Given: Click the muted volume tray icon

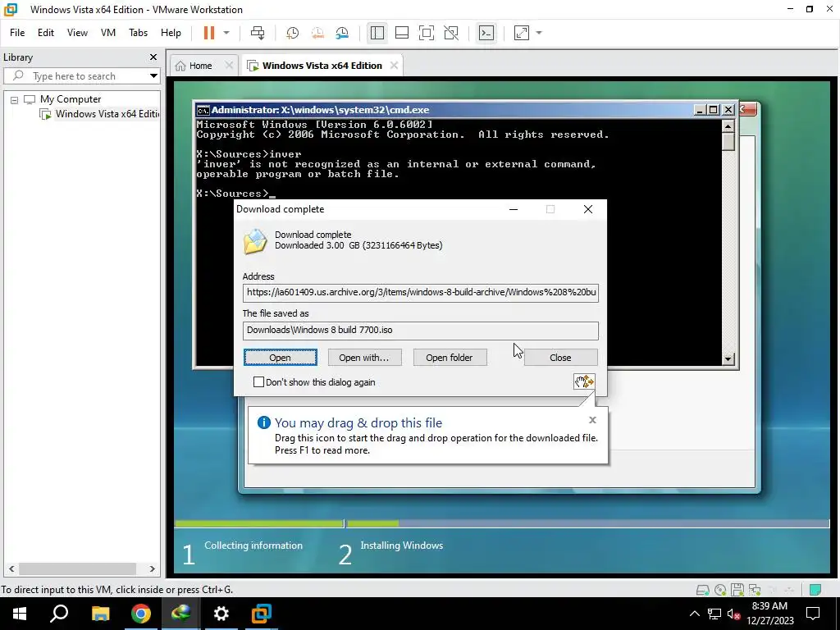Looking at the screenshot, I should 733,614.
